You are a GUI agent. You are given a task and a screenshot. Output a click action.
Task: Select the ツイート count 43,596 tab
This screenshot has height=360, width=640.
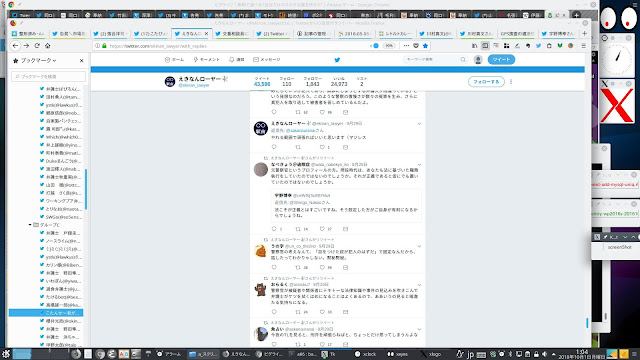(x=262, y=82)
